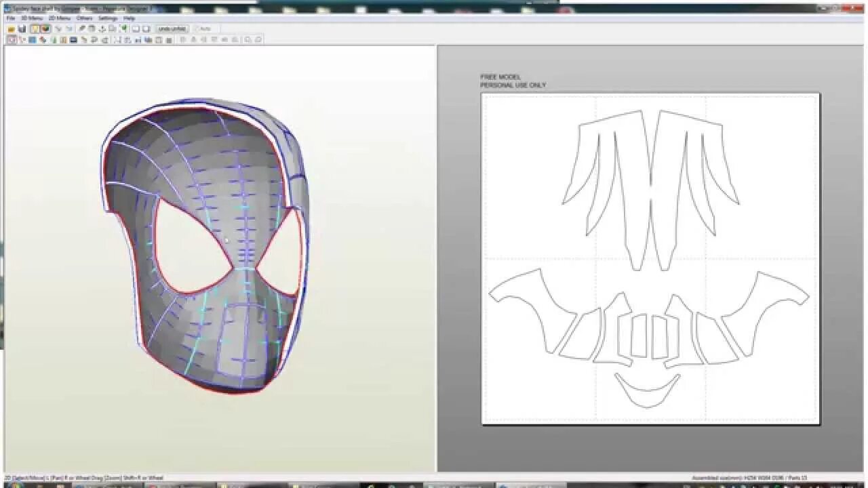Click the Redo arrow icon in toolbar
The height and width of the screenshot is (488, 868).
tap(68, 29)
